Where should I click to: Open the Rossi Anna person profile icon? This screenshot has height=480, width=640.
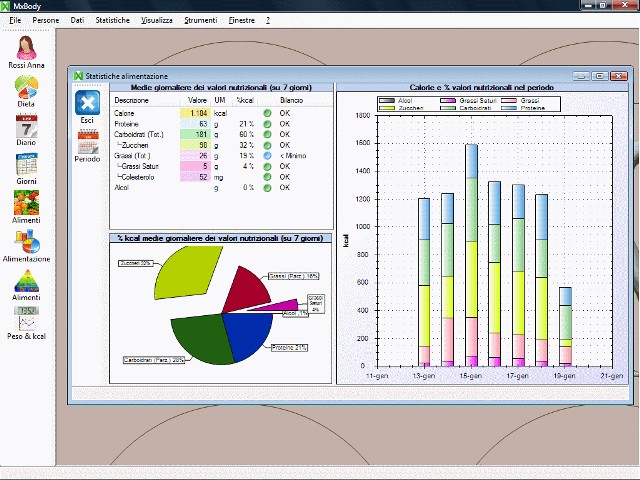click(x=26, y=48)
